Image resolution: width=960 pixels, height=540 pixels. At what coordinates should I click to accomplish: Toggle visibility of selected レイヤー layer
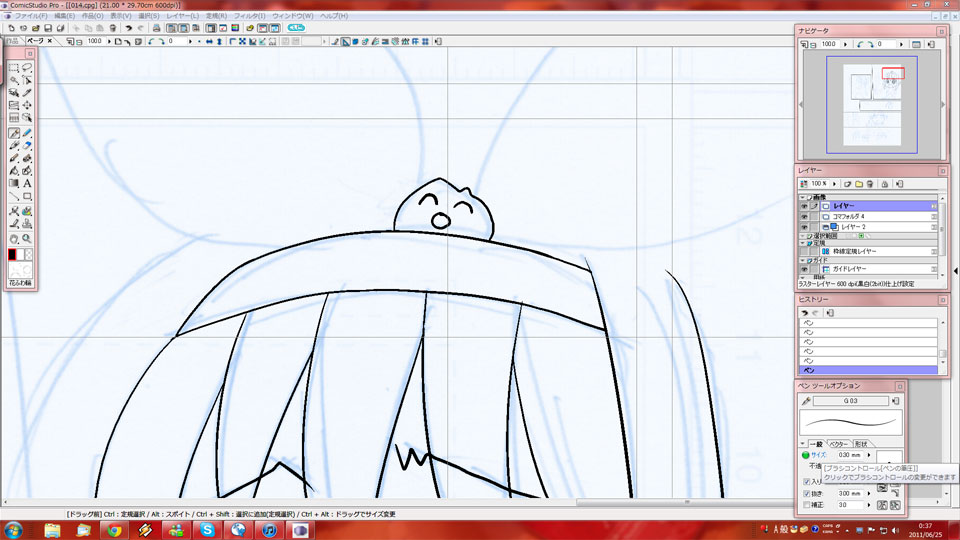click(804, 206)
